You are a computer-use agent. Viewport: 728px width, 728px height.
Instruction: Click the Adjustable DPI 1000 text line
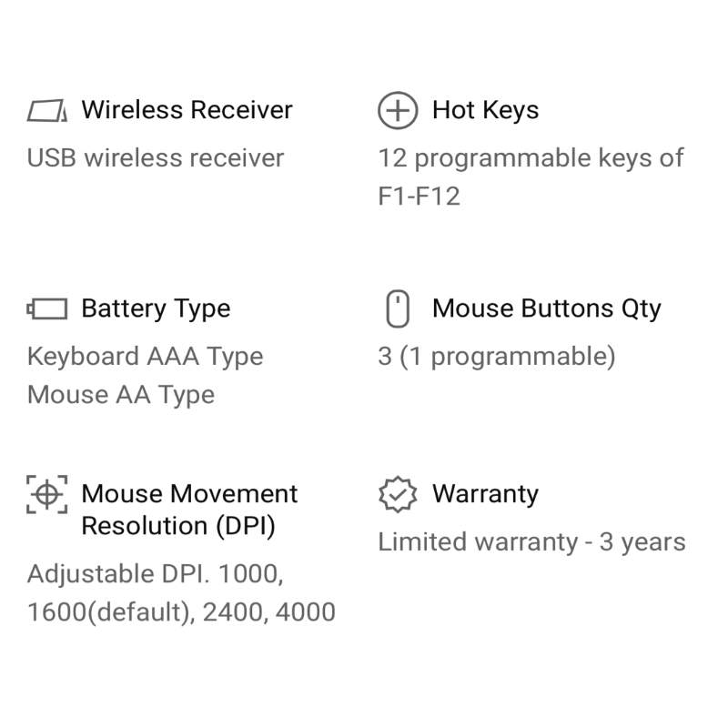(x=154, y=574)
